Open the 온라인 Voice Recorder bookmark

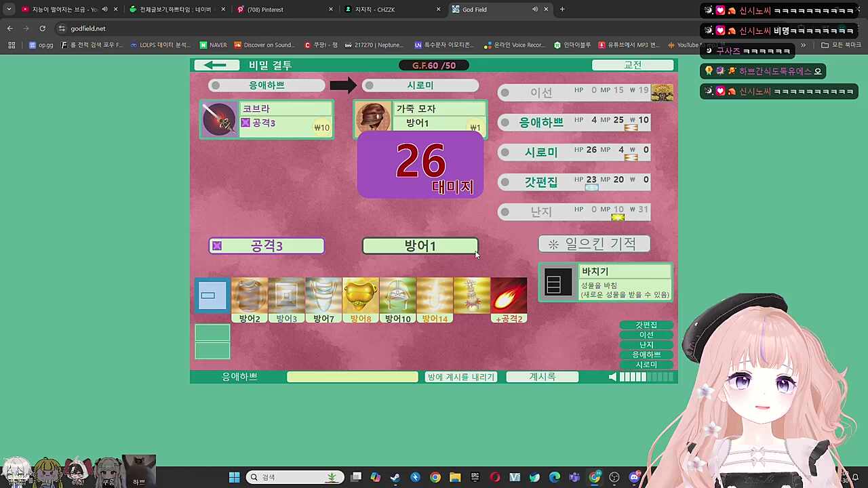point(515,45)
